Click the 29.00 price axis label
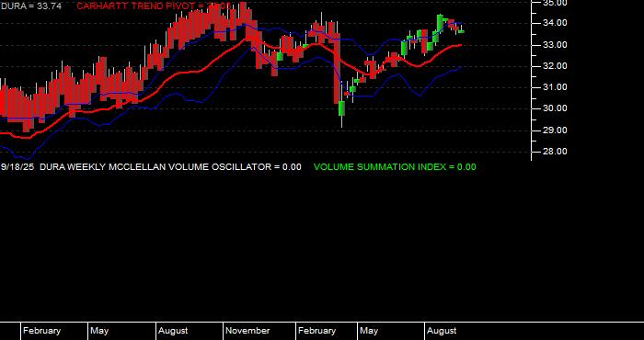Image resolution: width=644 pixels, height=340 pixels. click(x=555, y=130)
